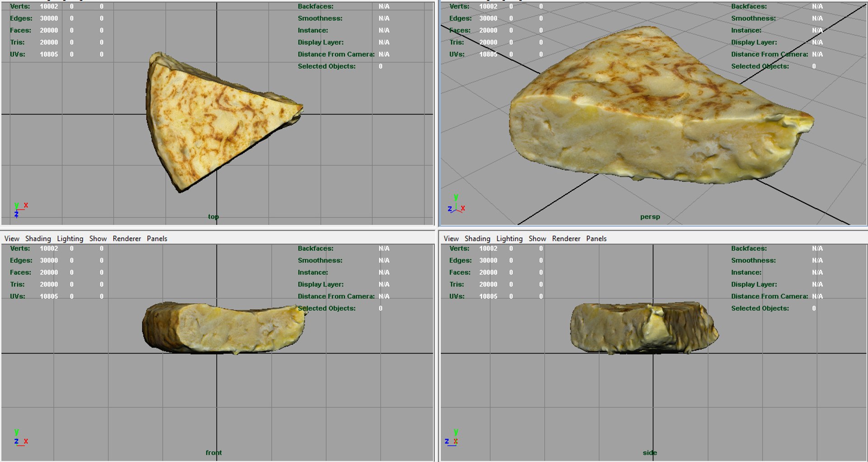868x462 pixels.
Task: Click 'Distance From Camera:' in the top viewport
Action: point(336,54)
